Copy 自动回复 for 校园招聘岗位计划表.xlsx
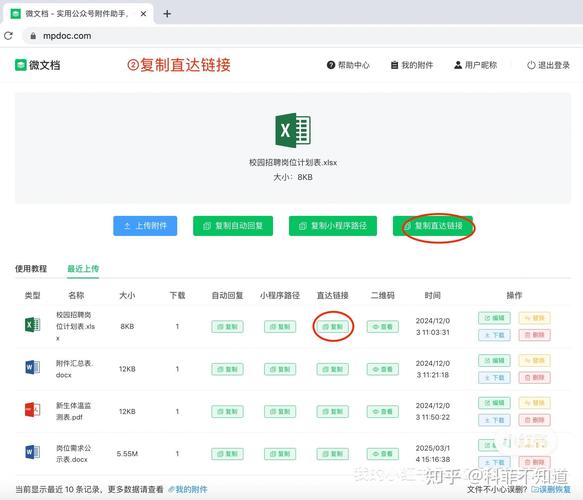This screenshot has height=500, width=583. click(228, 327)
